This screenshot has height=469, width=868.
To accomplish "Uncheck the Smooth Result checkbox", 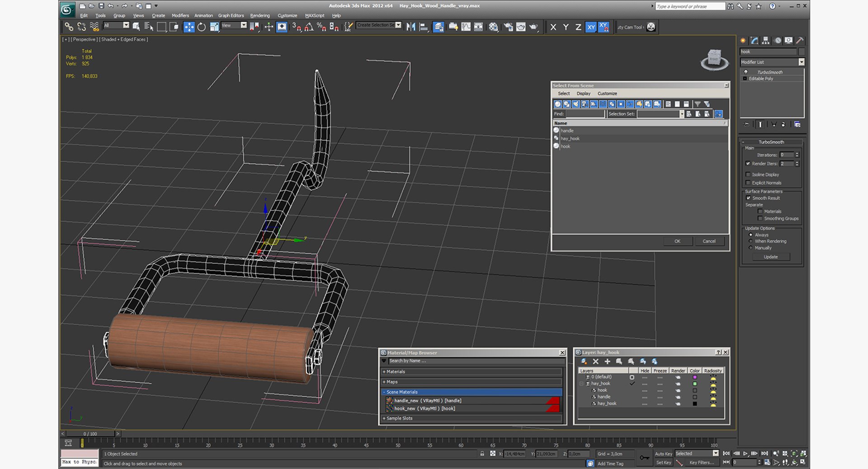I will tap(748, 198).
